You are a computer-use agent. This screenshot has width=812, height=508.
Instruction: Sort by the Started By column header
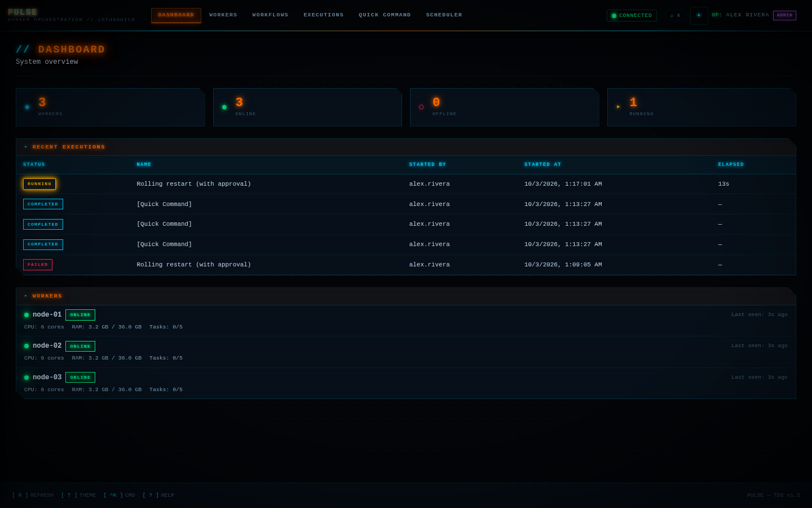(x=427, y=165)
